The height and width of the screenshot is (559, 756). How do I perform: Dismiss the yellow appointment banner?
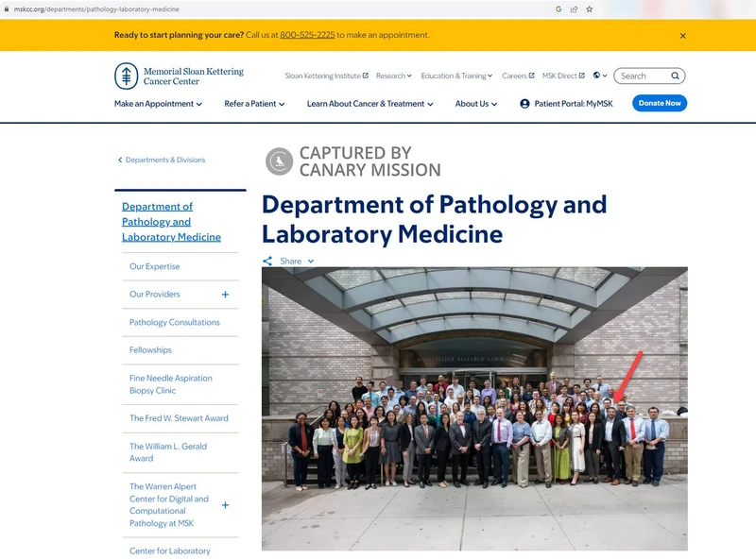[683, 36]
